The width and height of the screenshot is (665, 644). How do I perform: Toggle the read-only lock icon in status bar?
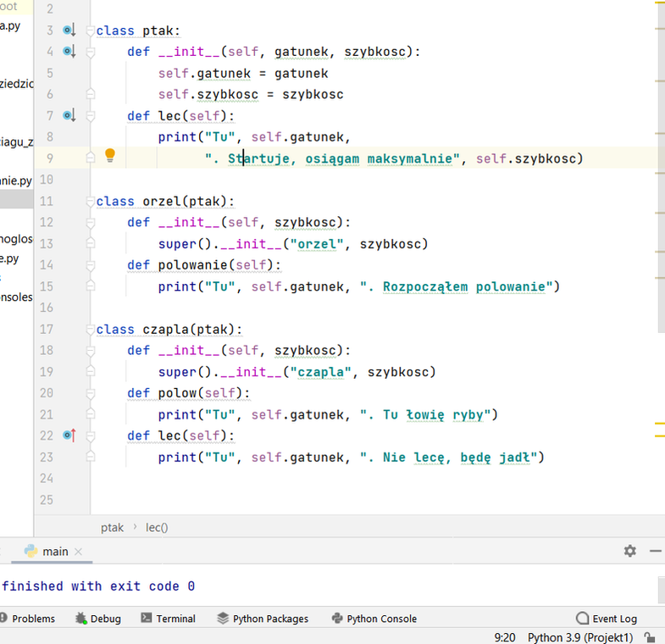[649, 637]
